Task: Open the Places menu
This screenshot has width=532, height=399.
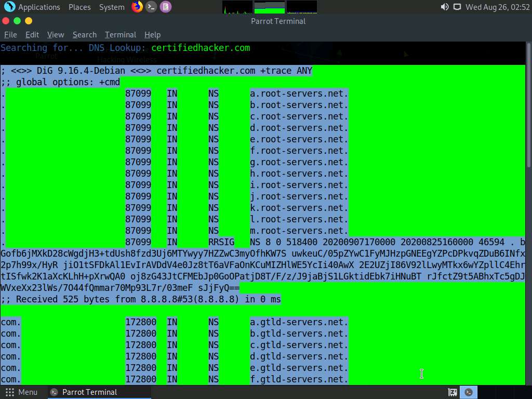Action: [x=79, y=7]
